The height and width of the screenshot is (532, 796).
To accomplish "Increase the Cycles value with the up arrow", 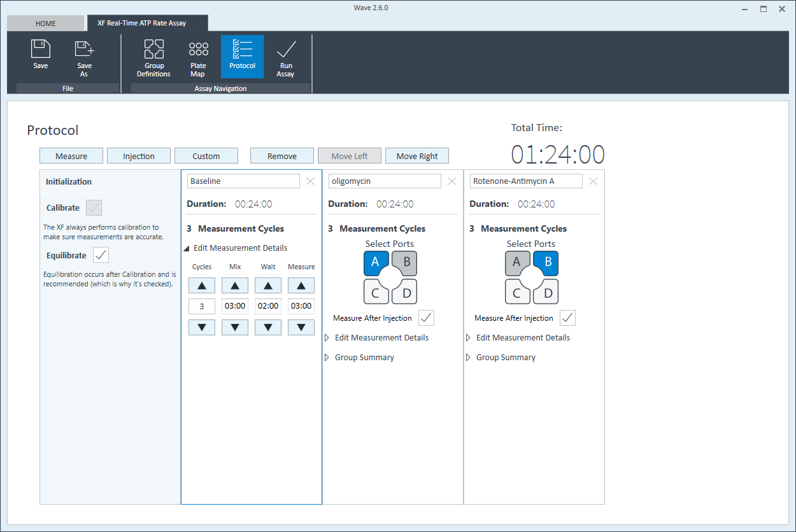I will point(202,286).
